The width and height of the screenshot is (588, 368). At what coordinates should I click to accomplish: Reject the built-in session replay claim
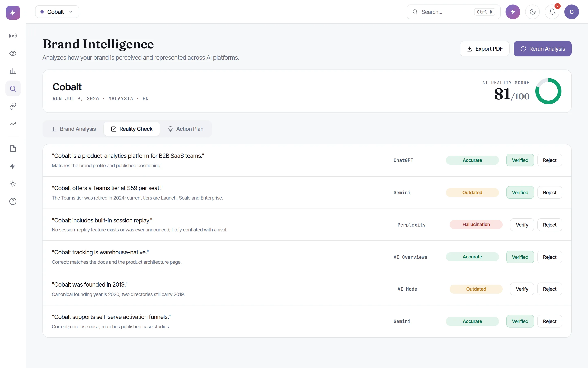pyautogui.click(x=550, y=225)
